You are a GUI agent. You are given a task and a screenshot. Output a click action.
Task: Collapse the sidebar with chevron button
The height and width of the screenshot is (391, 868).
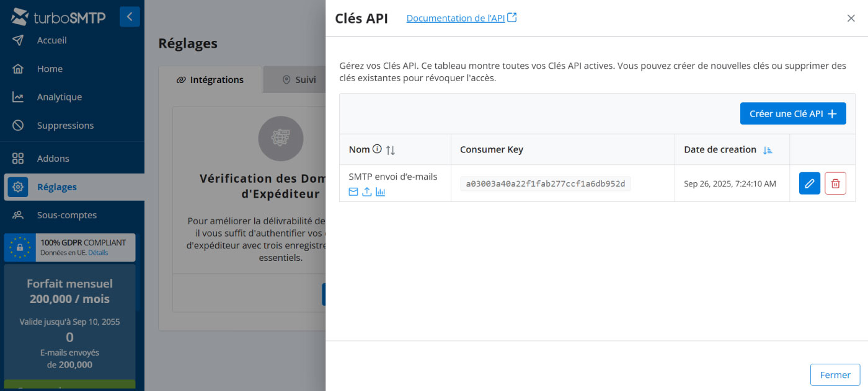[130, 17]
